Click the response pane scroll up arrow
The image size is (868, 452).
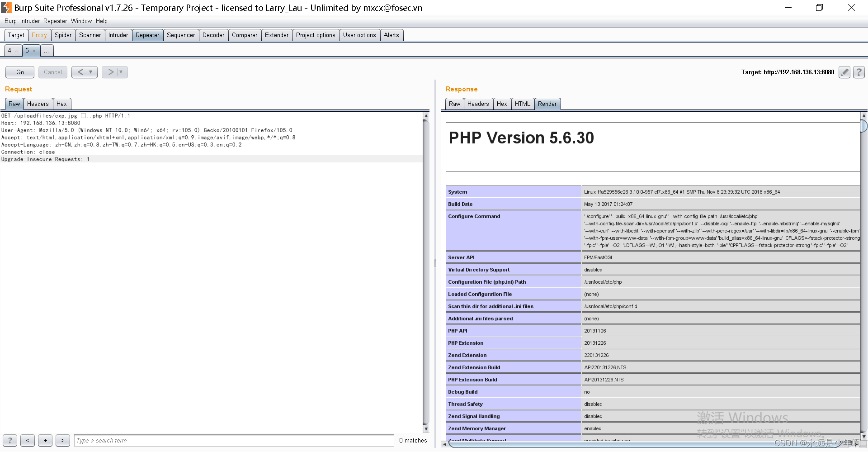point(863,116)
